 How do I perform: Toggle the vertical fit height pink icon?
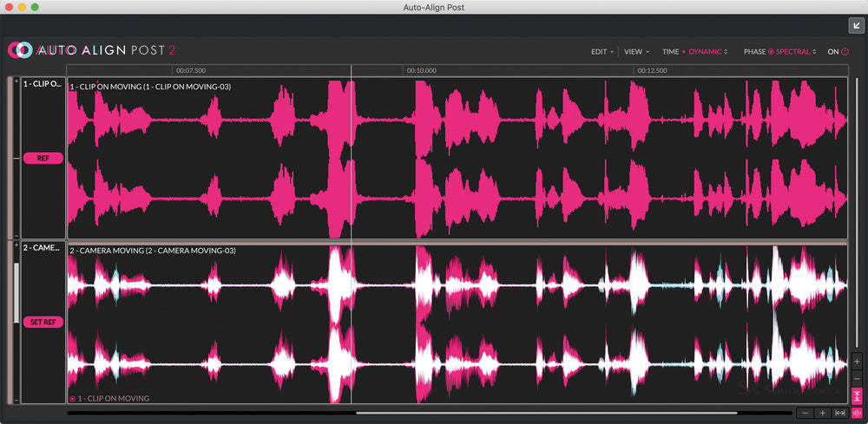(x=857, y=395)
